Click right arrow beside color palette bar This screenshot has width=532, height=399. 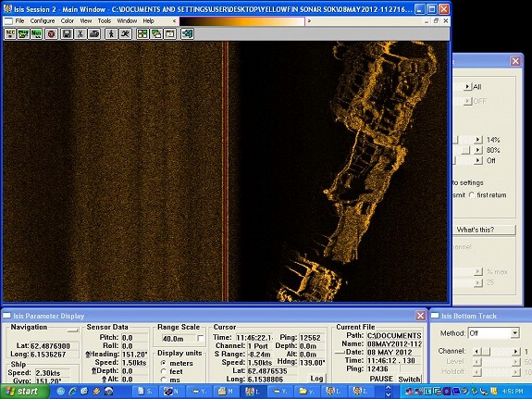(309, 21)
